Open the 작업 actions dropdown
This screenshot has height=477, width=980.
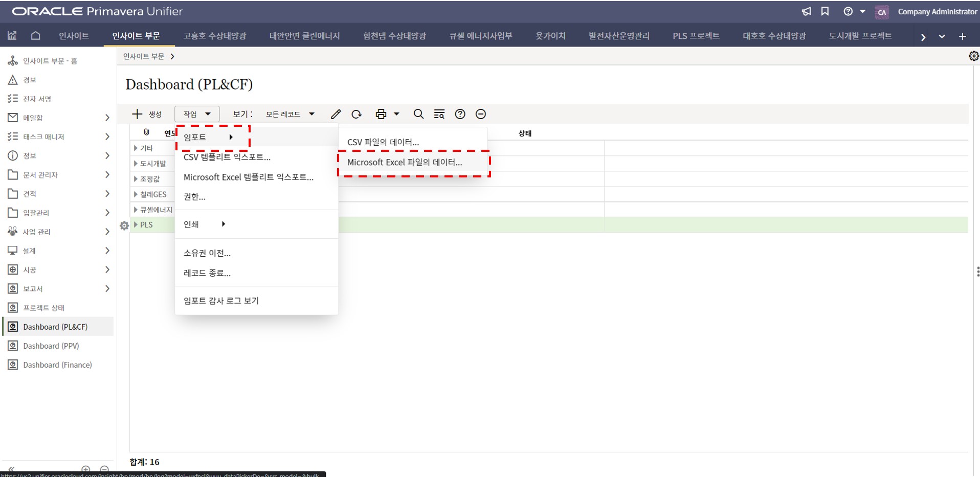(x=197, y=114)
